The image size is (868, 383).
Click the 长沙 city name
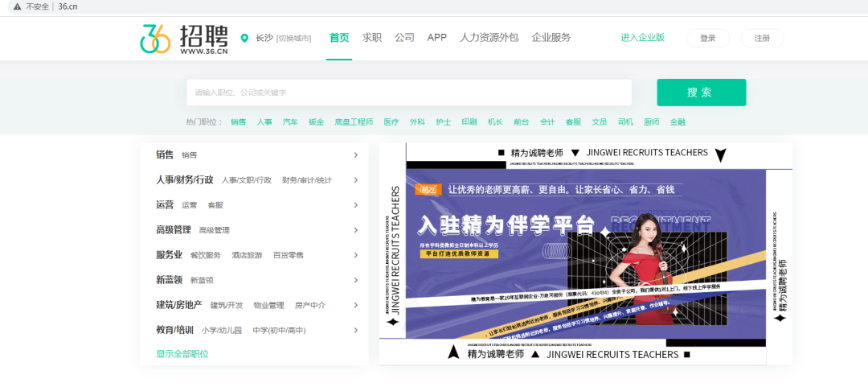click(x=264, y=39)
